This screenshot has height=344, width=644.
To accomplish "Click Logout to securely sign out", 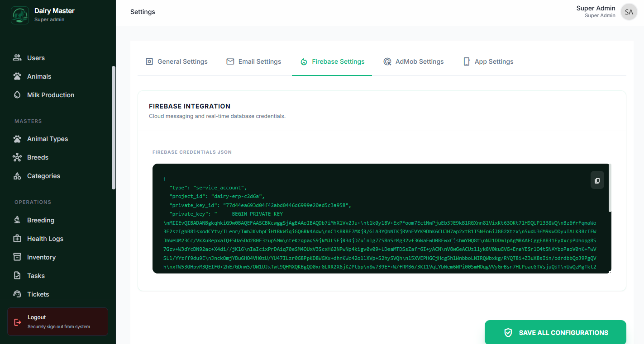I will pos(57,321).
